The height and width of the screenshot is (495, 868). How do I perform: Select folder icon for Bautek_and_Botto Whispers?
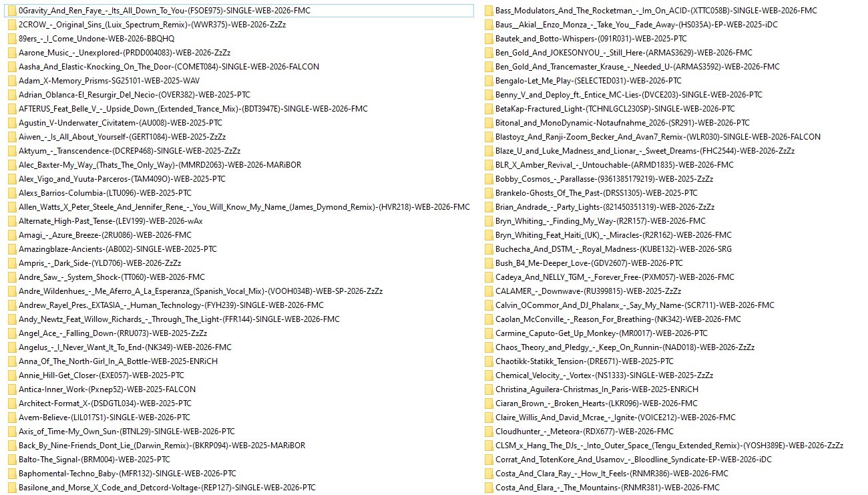tap(489, 39)
